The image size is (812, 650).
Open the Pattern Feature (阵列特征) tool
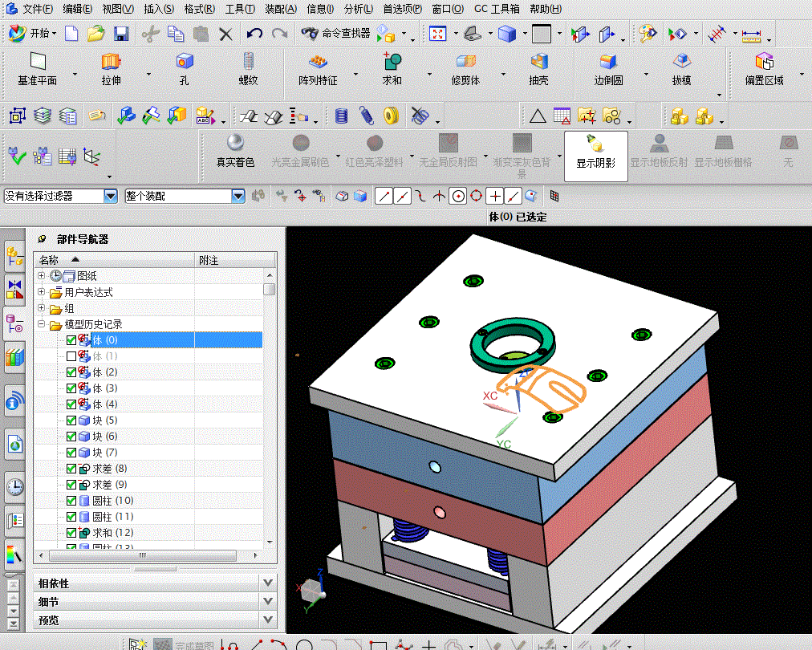318,68
